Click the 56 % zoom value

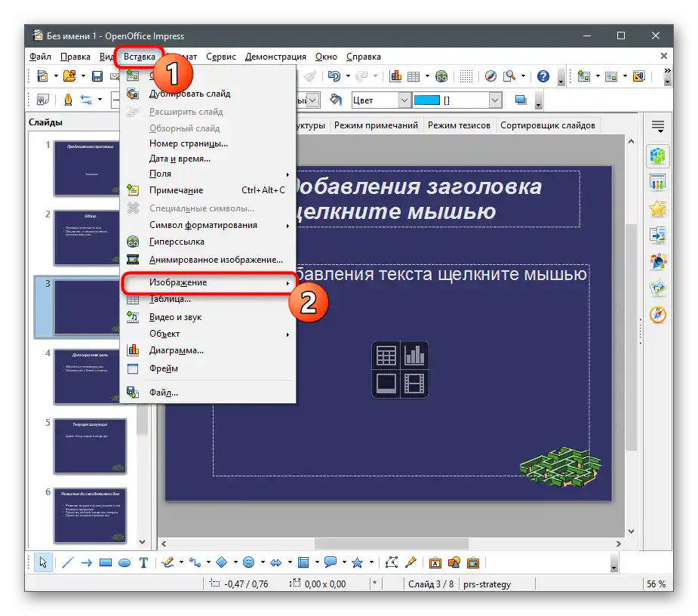(x=656, y=584)
